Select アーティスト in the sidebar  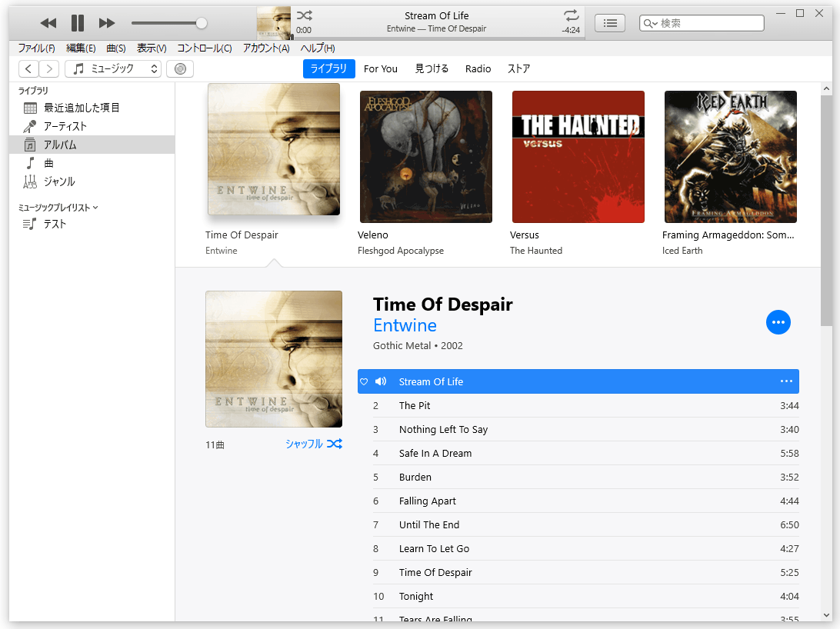pos(92,126)
